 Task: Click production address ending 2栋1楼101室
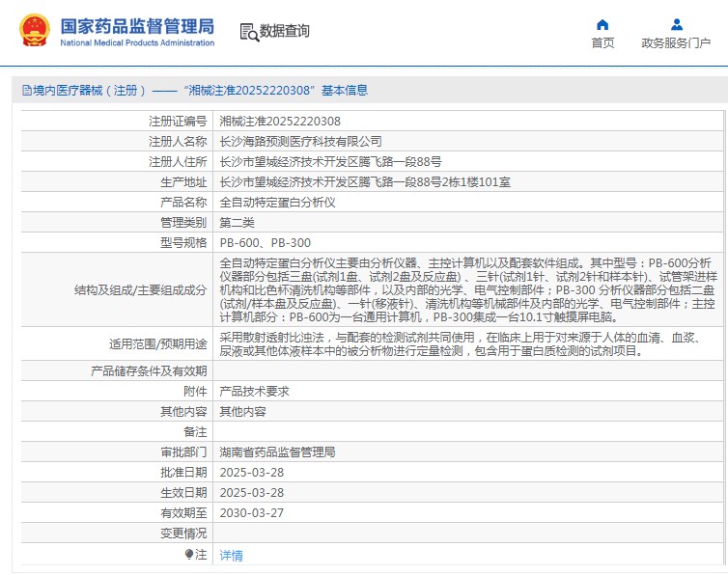click(365, 182)
